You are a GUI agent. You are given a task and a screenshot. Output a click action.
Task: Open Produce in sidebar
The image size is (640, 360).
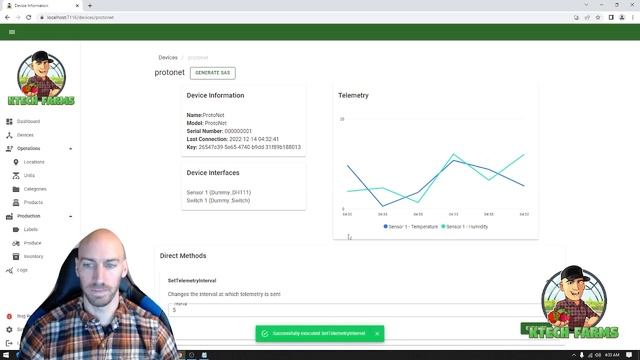coord(33,243)
